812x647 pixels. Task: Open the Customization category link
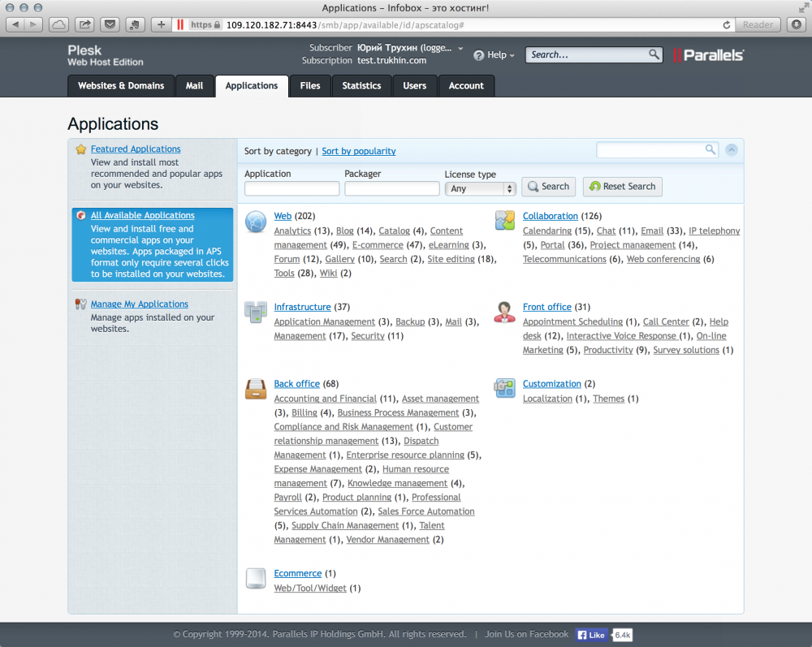(551, 383)
